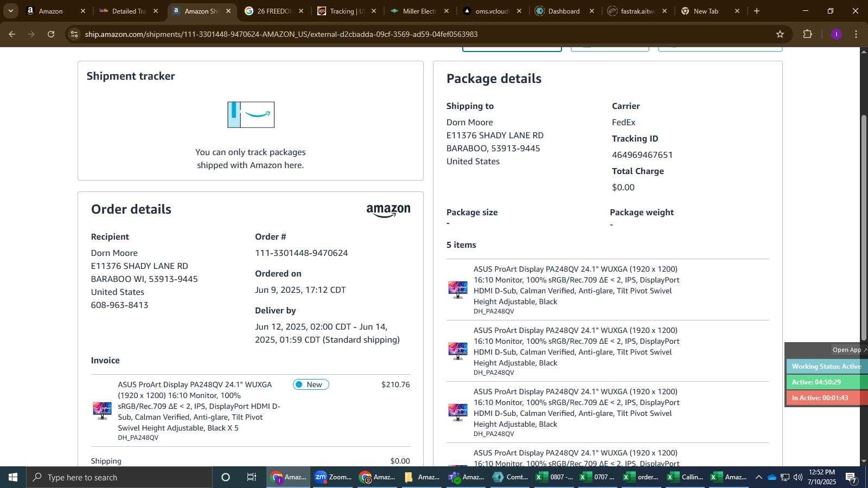This screenshot has width=868, height=488.
Task: Click the In Active 00:01:43 timer
Action: 827,398
